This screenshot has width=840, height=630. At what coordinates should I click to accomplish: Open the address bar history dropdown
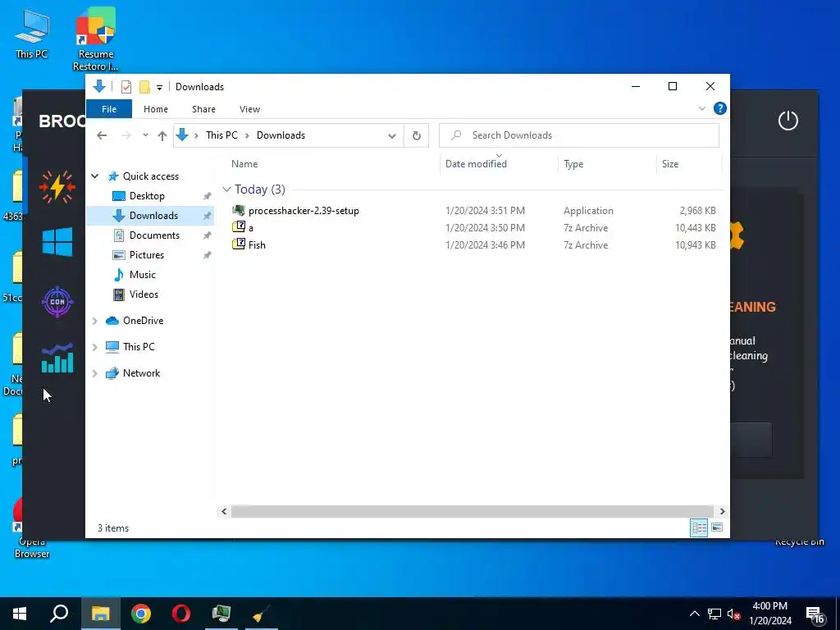click(392, 135)
